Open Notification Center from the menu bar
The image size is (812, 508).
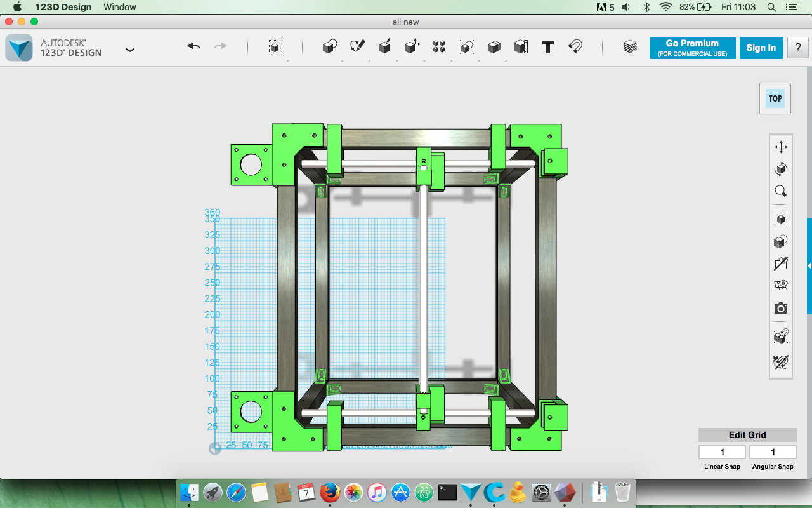click(790, 7)
